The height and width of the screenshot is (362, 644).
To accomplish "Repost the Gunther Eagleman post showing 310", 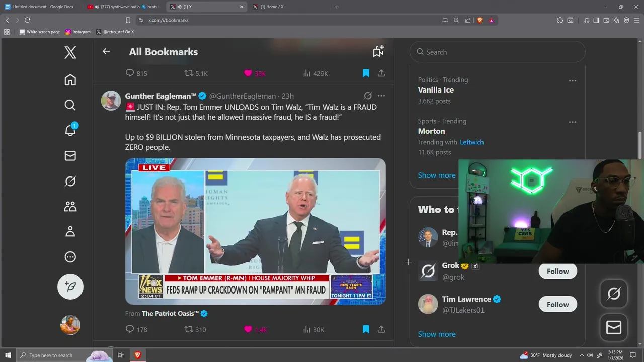I will tap(195, 329).
